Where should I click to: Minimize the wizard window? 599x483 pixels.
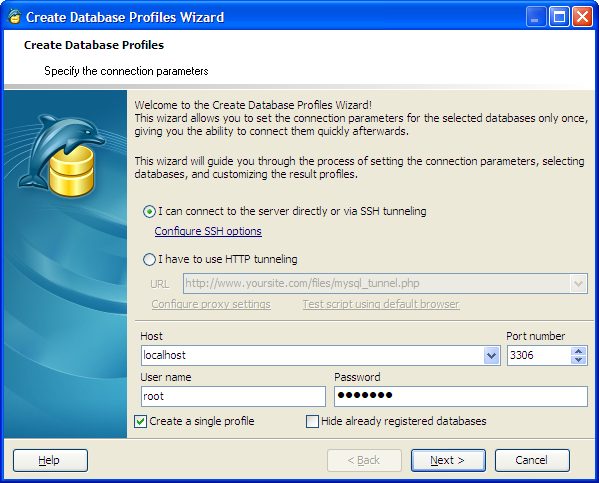click(x=536, y=17)
